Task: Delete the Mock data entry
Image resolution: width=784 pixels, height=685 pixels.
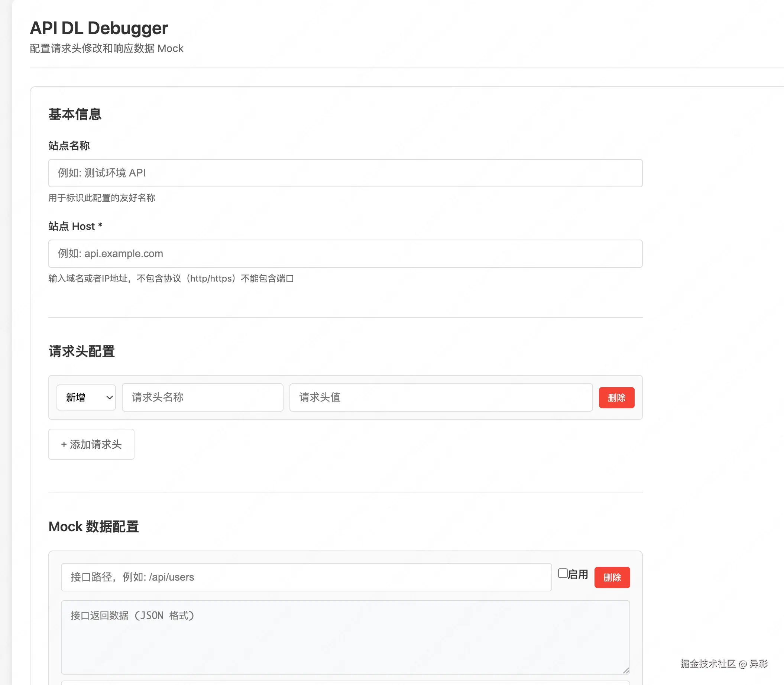Action: click(x=612, y=577)
